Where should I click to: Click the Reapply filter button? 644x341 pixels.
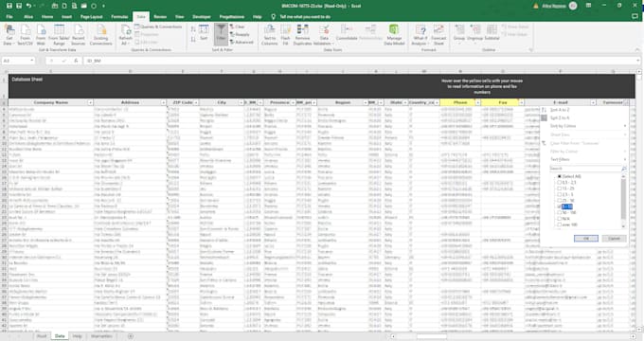pyautogui.click(x=240, y=34)
